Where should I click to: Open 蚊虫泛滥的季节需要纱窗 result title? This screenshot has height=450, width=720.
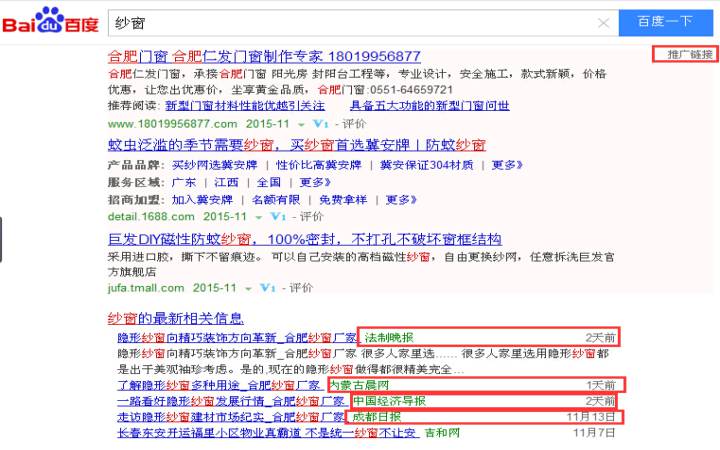click(x=297, y=145)
